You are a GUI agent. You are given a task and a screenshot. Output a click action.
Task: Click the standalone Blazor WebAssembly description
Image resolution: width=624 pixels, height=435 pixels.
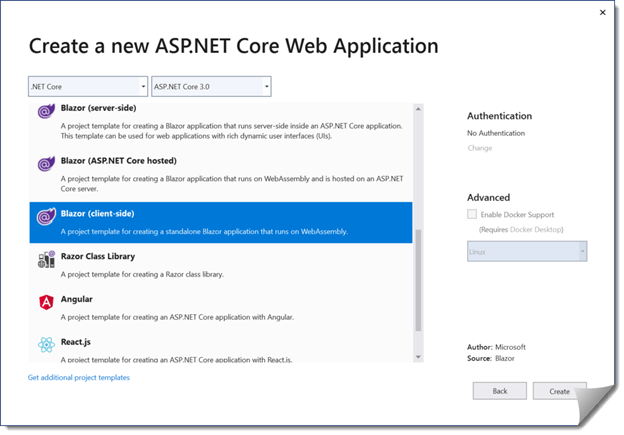coord(204,232)
